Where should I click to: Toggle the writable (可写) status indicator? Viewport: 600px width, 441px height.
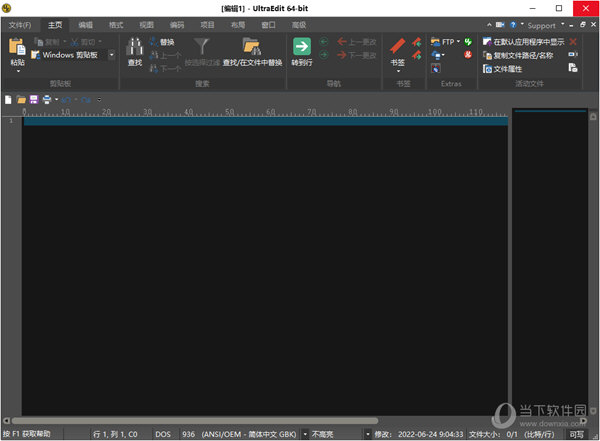[x=576, y=434]
